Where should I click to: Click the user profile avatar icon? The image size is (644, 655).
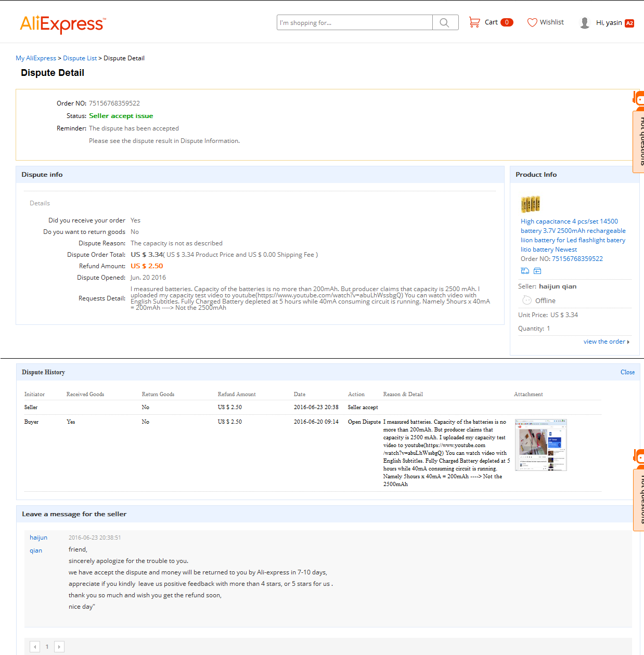(585, 23)
